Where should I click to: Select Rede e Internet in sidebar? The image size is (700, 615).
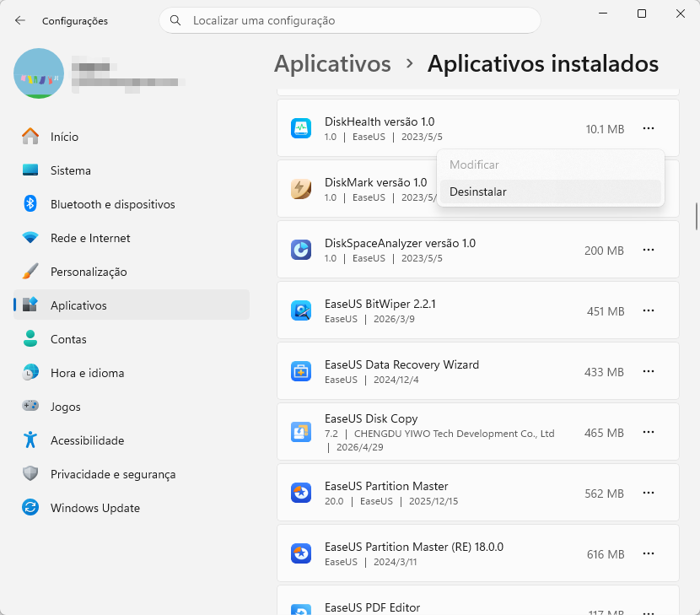point(132,238)
